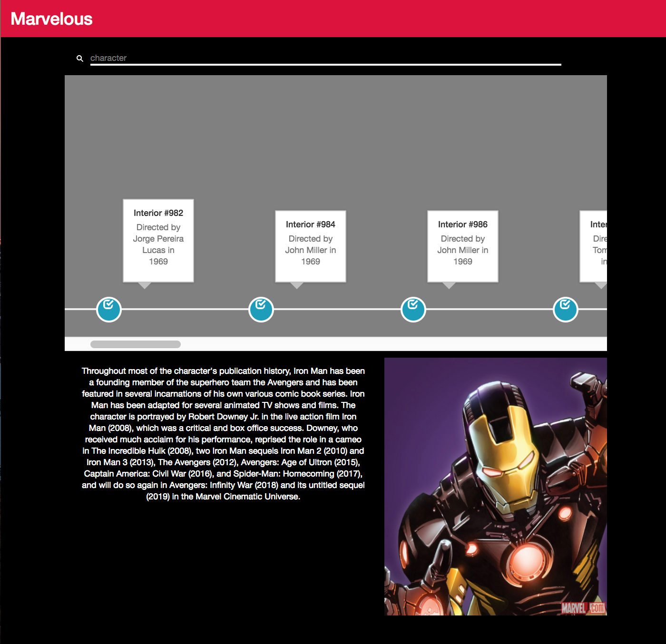This screenshot has height=644, width=666.
Task: Click the 'Interior #984' title text
Action: click(311, 224)
